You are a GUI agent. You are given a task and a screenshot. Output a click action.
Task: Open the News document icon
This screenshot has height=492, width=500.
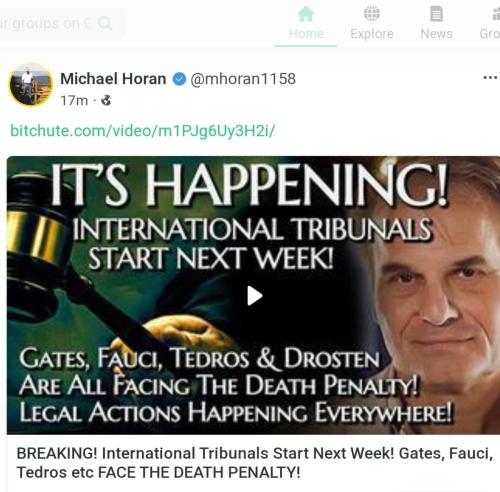pos(436,14)
